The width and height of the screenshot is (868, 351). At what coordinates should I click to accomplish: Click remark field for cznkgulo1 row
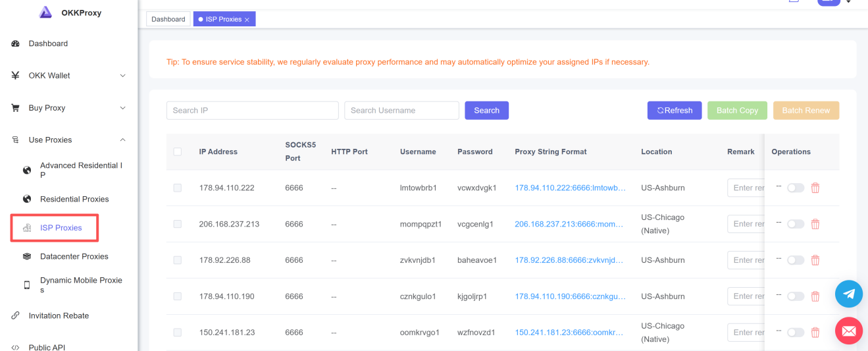[746, 296]
